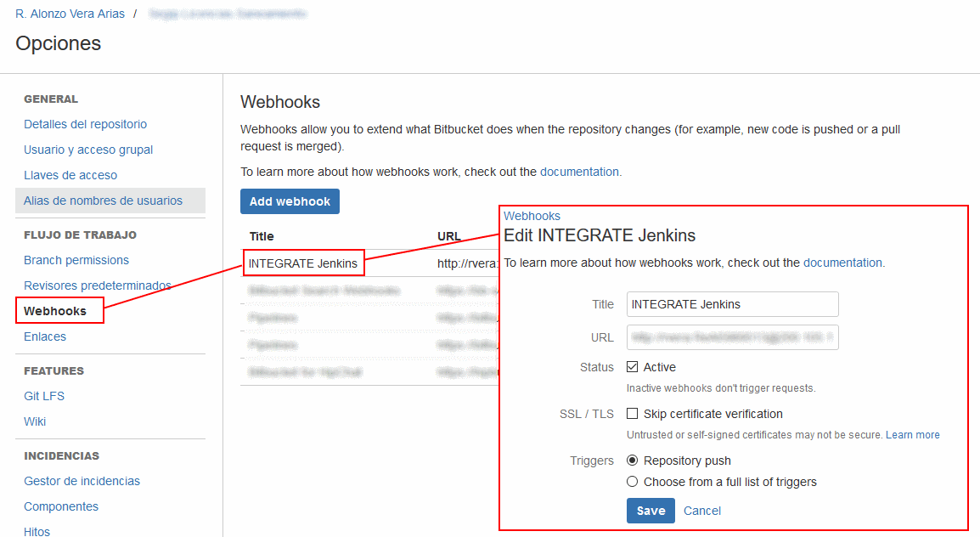Image resolution: width=980 pixels, height=537 pixels.
Task: Open Hitos settings page
Action: (37, 531)
